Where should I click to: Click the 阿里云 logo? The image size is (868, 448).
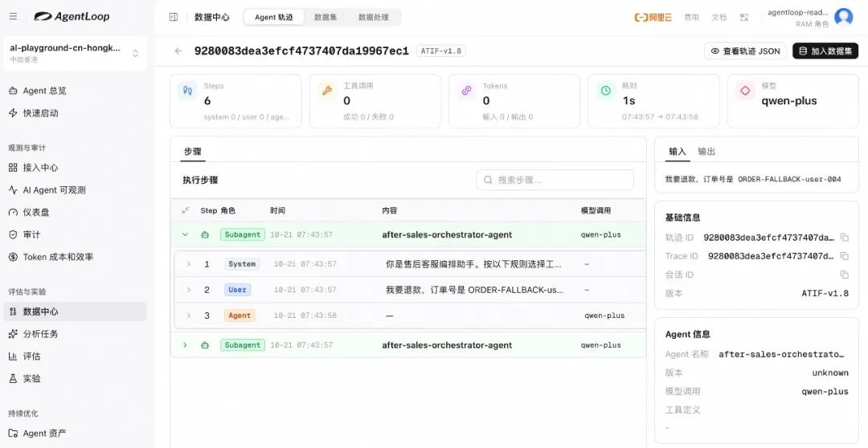[653, 17]
